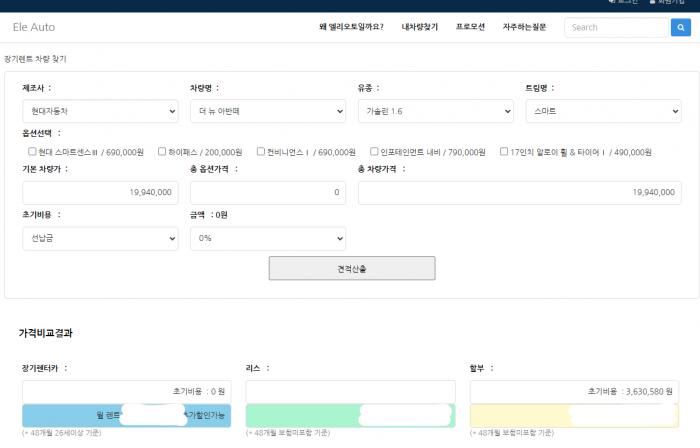Click the empty 리스 초기비용 box

click(350, 392)
